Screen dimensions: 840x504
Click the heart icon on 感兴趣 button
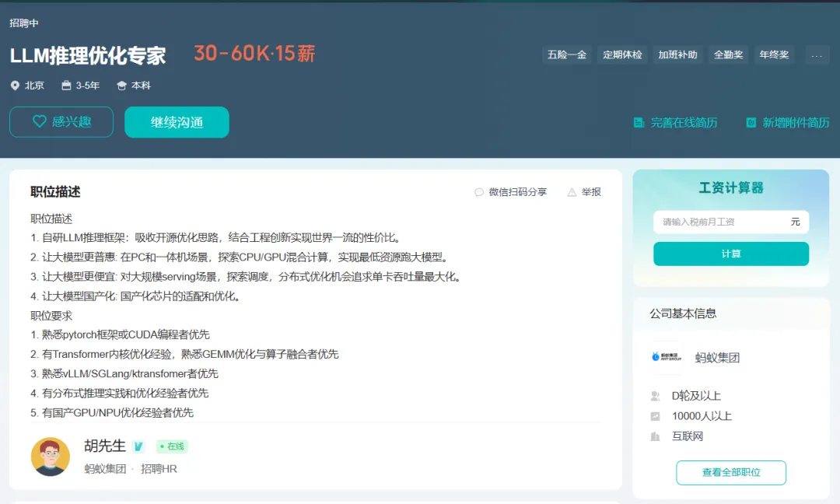[x=39, y=122]
